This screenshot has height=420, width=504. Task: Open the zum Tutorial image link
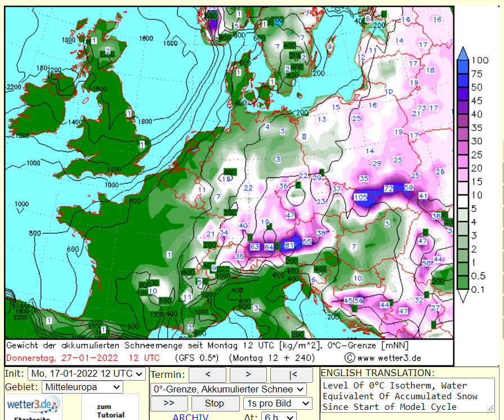click(110, 410)
